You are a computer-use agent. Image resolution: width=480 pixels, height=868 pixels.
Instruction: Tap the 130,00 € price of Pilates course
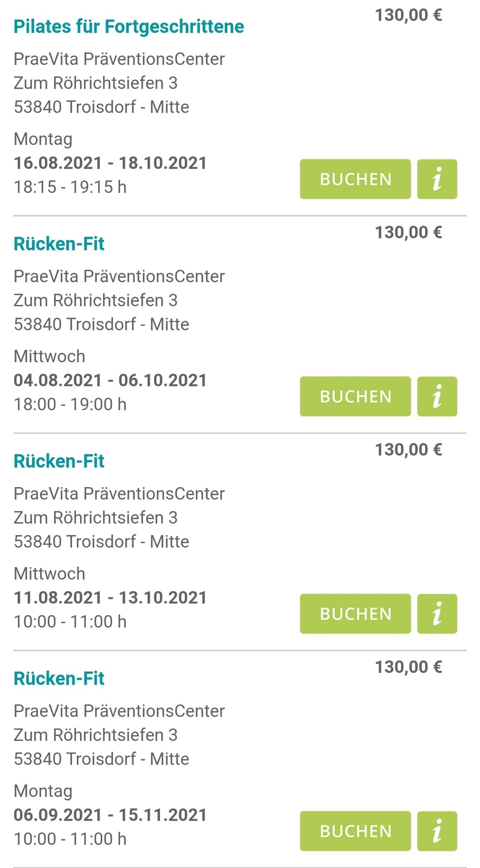[x=408, y=15]
